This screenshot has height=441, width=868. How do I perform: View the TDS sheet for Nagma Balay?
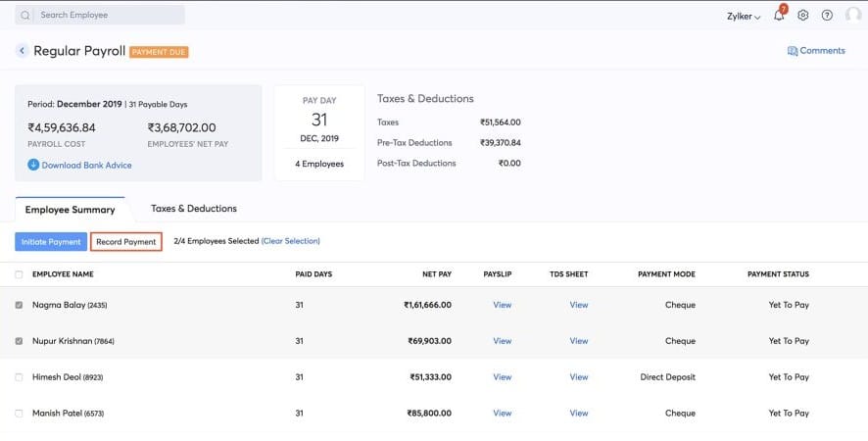click(x=578, y=305)
